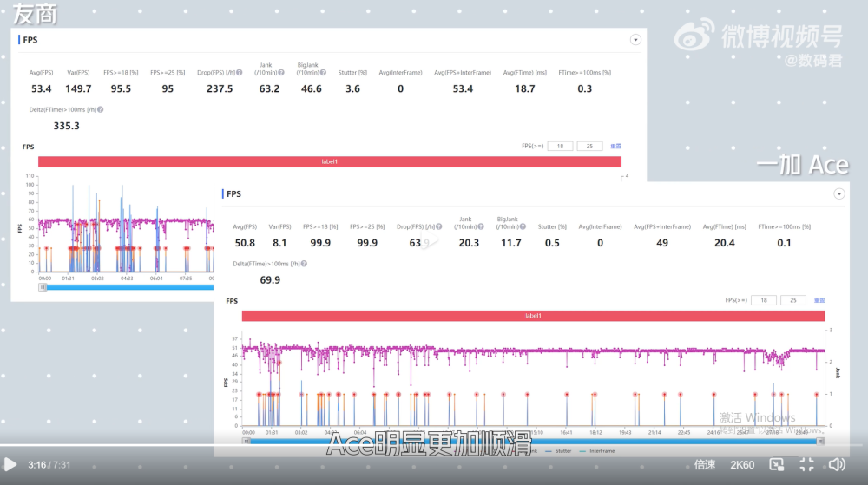Screen dimensions: 868x485
Task: Click help icon beside Delta(FTime) in lower panel
Action: click(x=304, y=265)
